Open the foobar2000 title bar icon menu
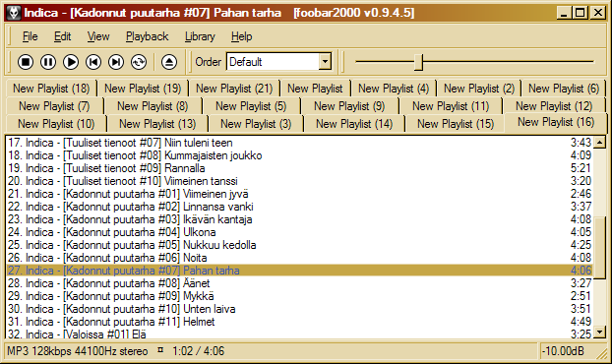 [x=14, y=13]
